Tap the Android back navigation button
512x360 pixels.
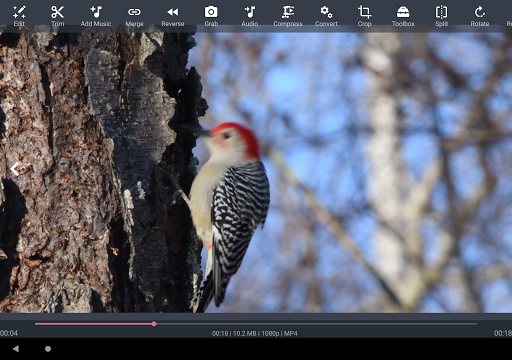(16, 349)
